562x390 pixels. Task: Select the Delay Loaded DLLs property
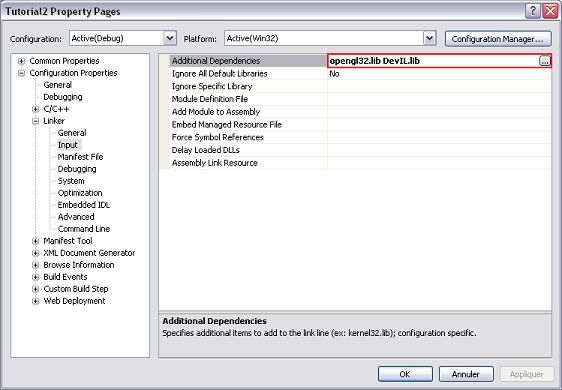pos(205,150)
